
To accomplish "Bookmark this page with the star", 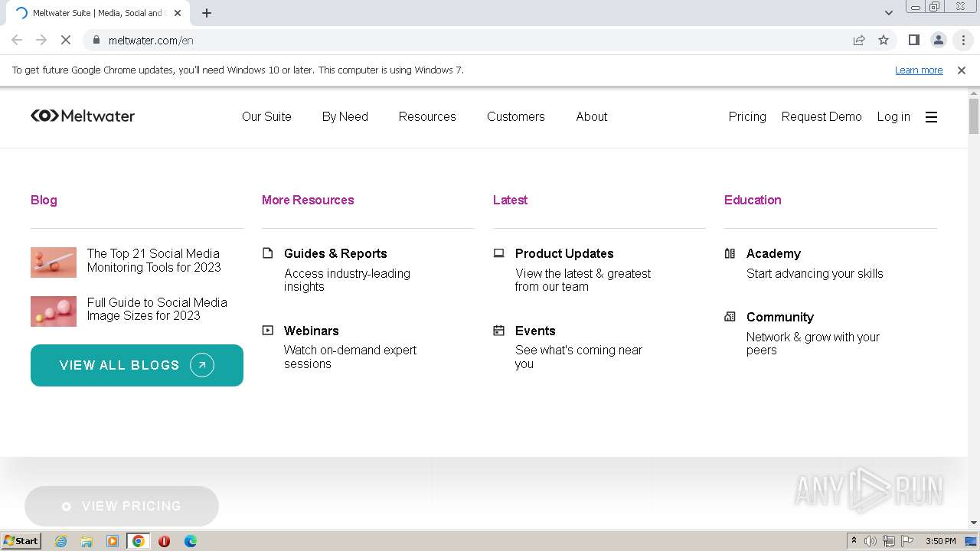I will (x=884, y=40).
